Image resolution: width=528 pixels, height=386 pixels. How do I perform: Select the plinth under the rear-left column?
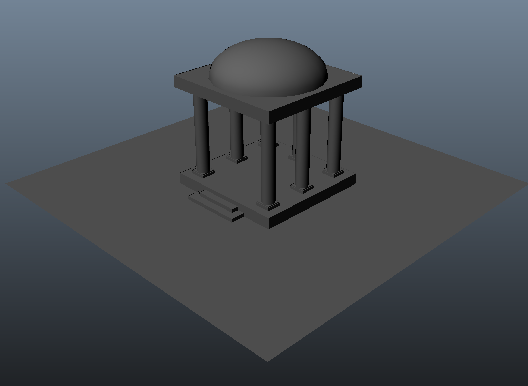pyautogui.click(x=237, y=159)
